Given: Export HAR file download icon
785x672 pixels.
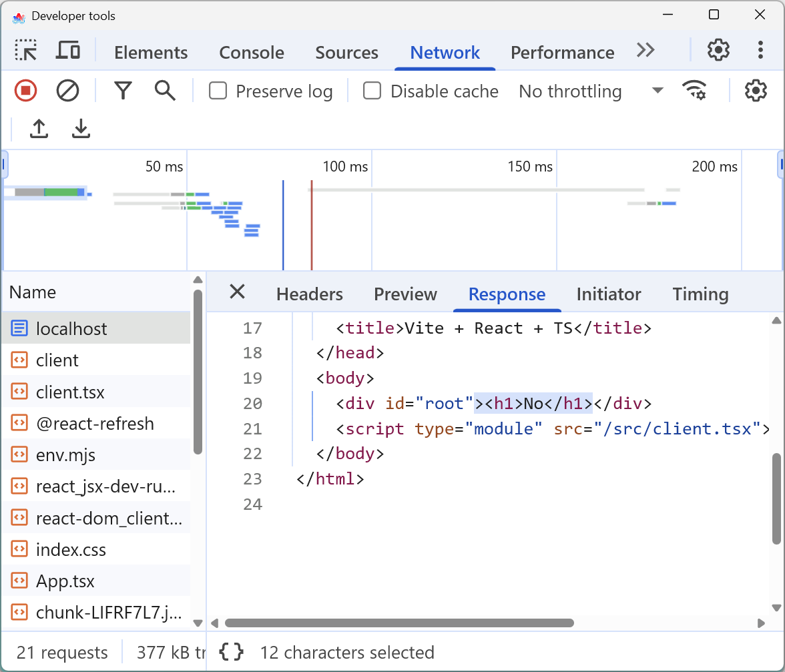Looking at the screenshot, I should (x=81, y=129).
